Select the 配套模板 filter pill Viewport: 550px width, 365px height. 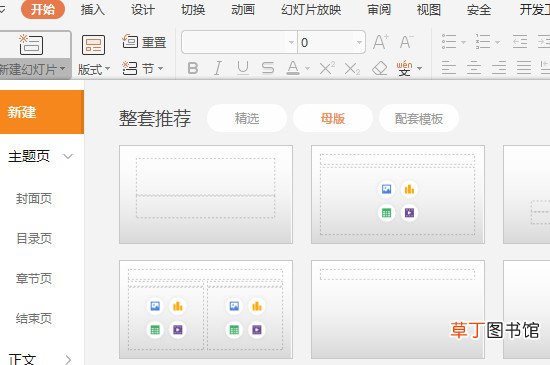click(x=419, y=118)
